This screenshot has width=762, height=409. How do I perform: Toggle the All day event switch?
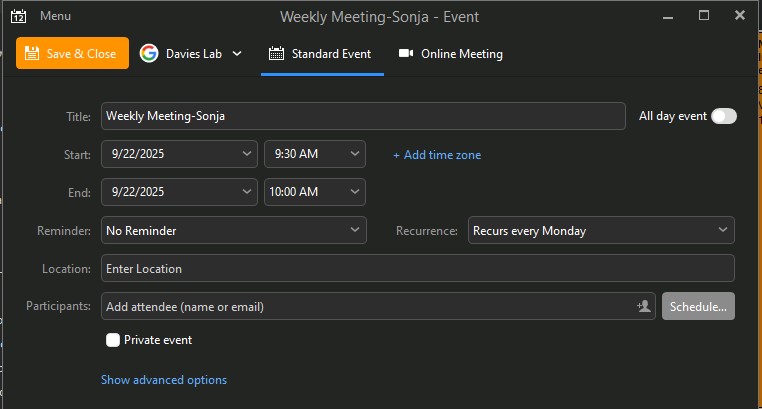pos(724,116)
